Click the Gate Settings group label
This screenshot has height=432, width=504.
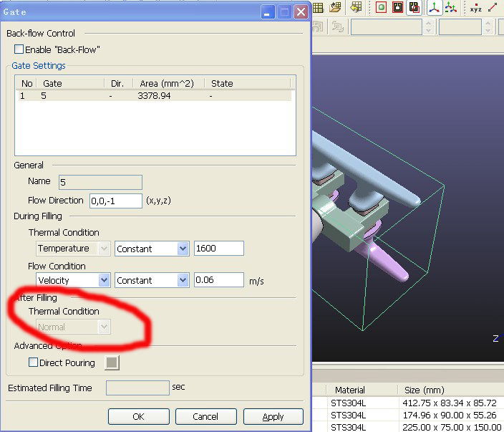(x=39, y=66)
